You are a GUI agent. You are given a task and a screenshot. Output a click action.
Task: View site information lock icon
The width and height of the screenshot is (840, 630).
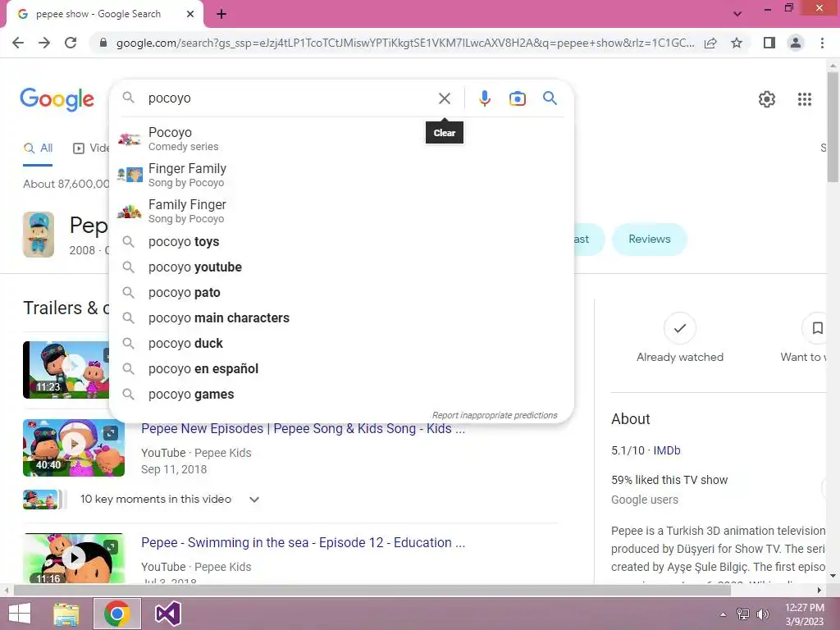coord(103,43)
